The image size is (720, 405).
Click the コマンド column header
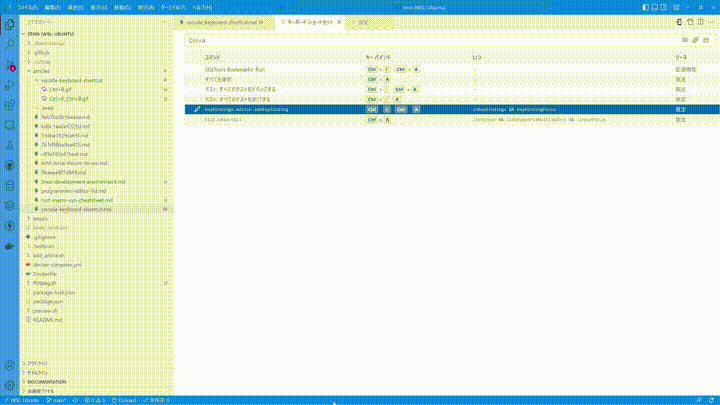pos(213,57)
